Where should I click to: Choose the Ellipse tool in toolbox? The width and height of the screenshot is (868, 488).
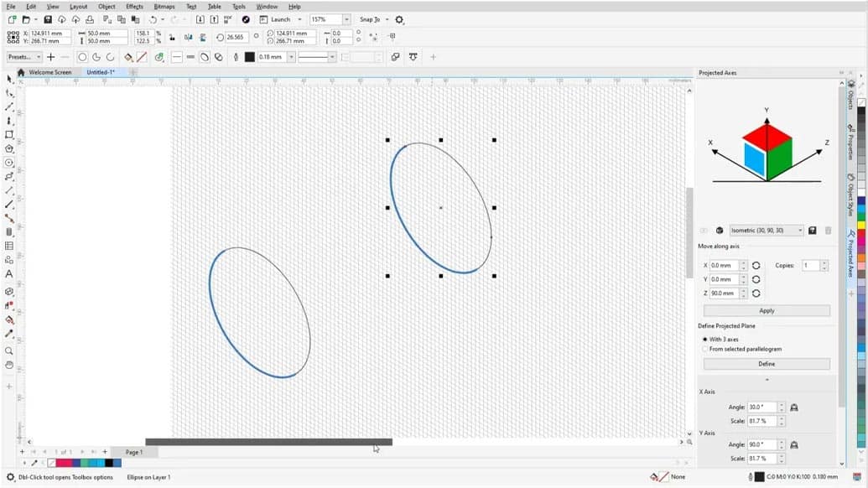tap(9, 163)
